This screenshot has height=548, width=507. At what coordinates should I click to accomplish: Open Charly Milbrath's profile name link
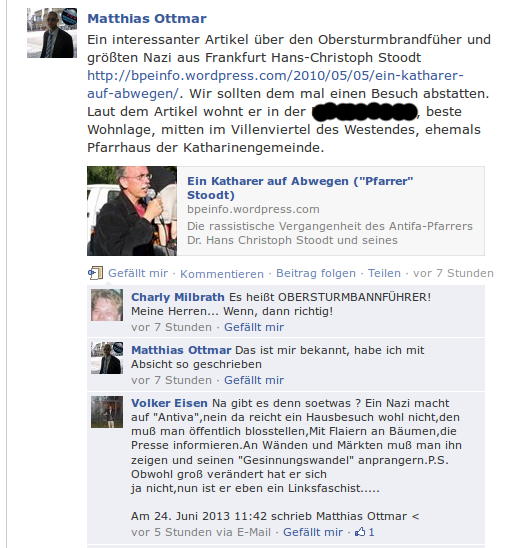coord(178,297)
